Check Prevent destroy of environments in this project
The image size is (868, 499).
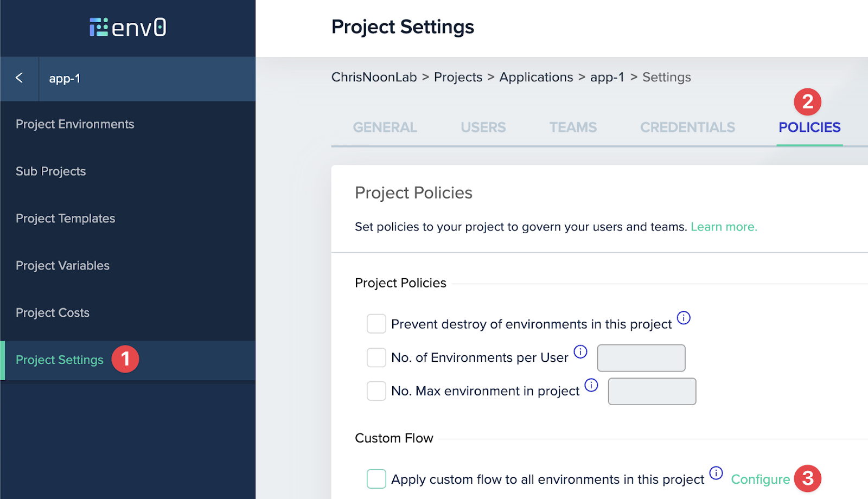[376, 323]
